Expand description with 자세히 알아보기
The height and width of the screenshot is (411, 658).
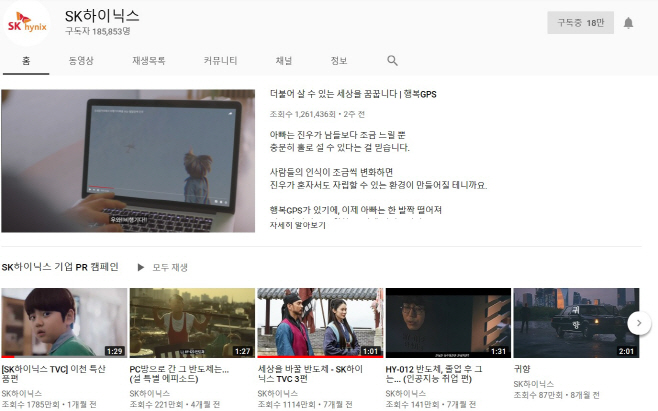pyautogui.click(x=298, y=225)
